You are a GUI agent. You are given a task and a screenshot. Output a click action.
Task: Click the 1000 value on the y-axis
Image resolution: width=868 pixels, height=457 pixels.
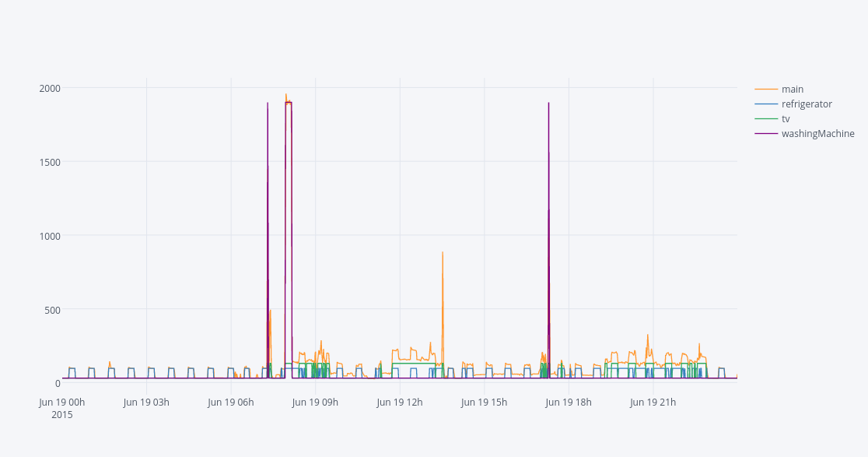pyautogui.click(x=50, y=236)
